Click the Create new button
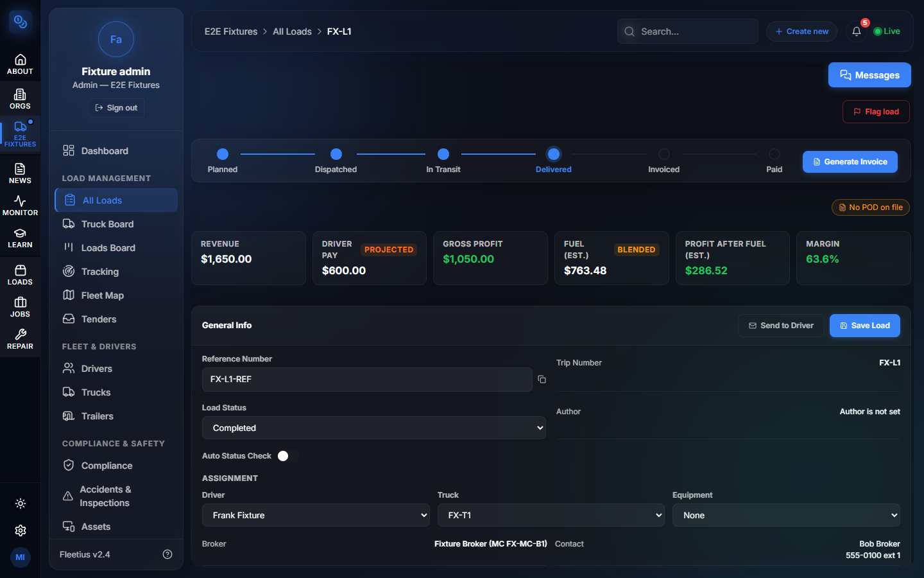Image resolution: width=924 pixels, height=578 pixels. [802, 31]
